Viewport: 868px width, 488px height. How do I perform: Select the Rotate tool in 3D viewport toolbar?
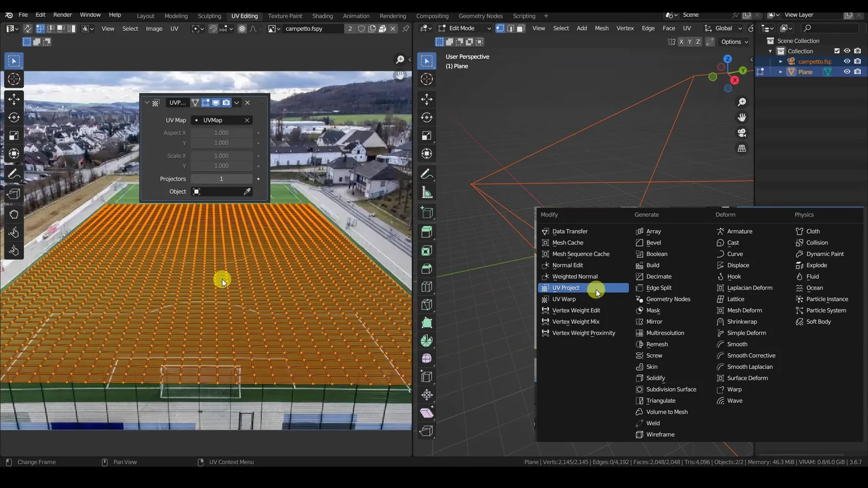point(427,118)
